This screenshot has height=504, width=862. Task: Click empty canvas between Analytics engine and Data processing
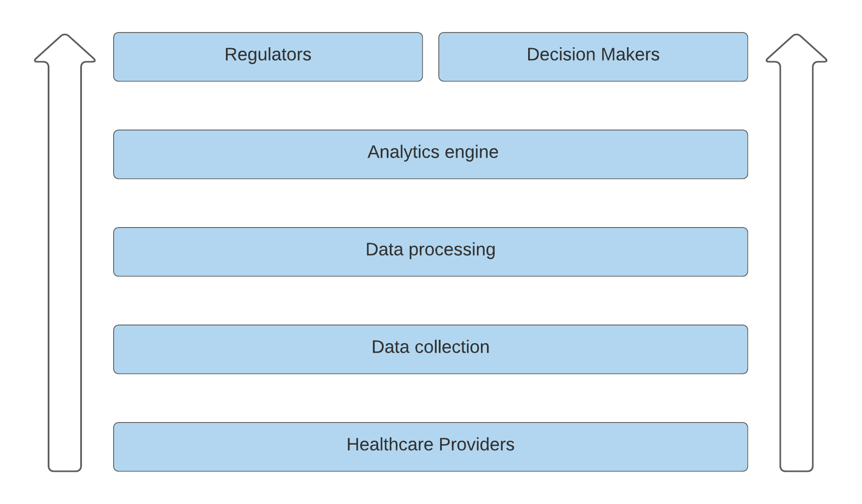431,203
